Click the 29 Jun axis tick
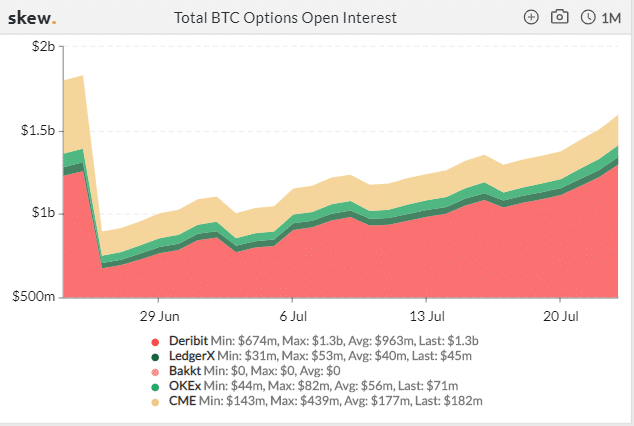The image size is (634, 426). [160, 316]
